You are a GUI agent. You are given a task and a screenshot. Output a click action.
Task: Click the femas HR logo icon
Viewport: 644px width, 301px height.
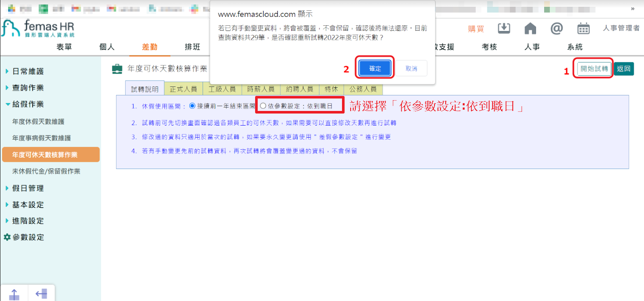[11, 29]
